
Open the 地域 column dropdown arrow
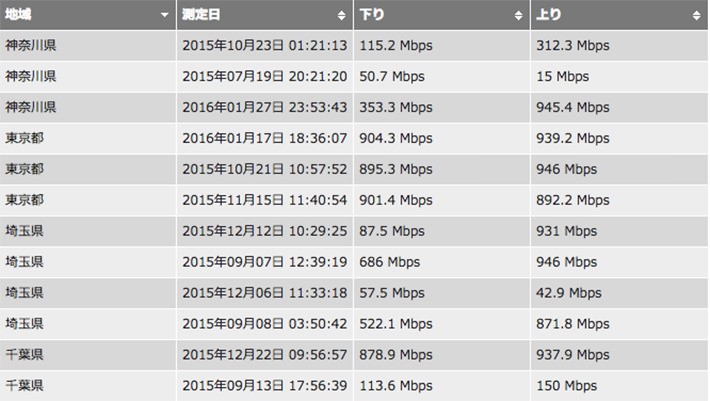[164, 16]
